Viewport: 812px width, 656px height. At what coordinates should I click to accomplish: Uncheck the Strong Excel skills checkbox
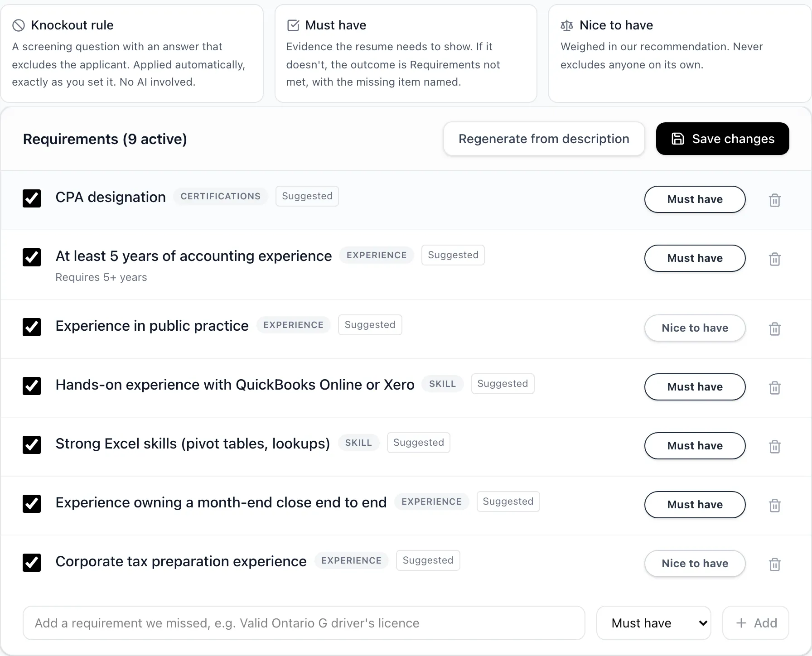point(32,445)
